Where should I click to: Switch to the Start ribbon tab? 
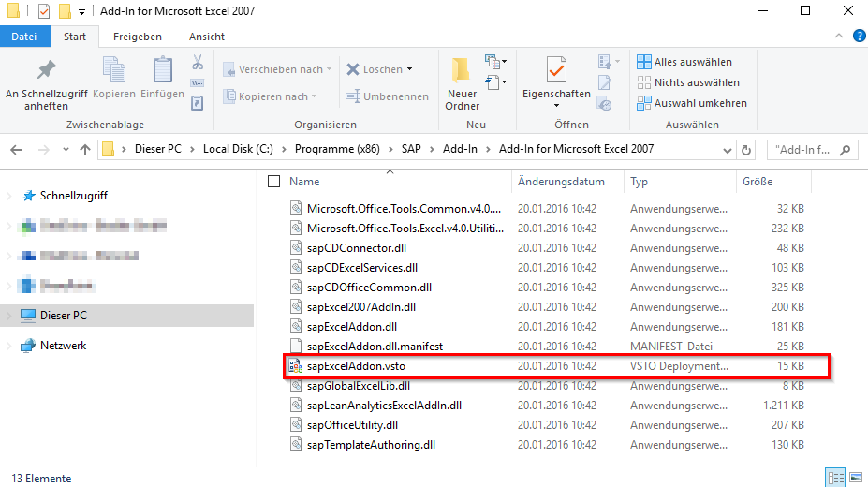75,37
